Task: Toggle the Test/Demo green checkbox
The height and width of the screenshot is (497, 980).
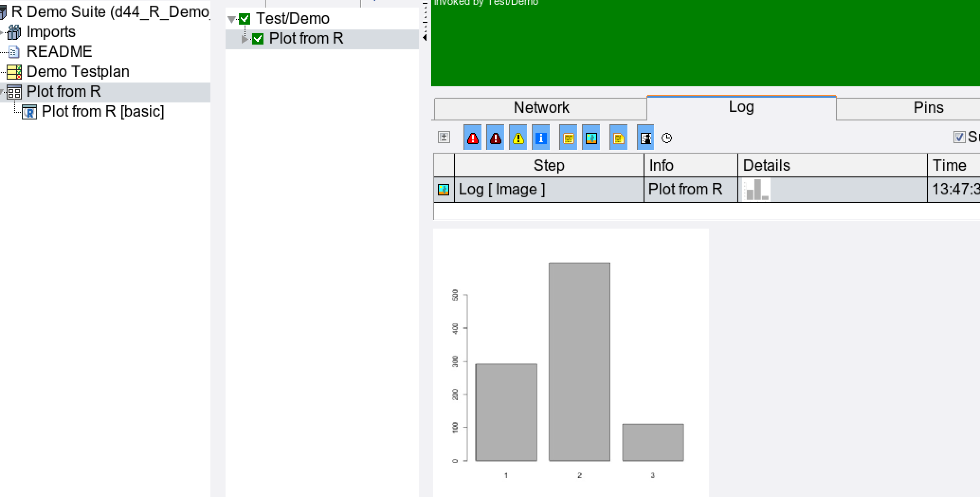Action: [x=245, y=19]
